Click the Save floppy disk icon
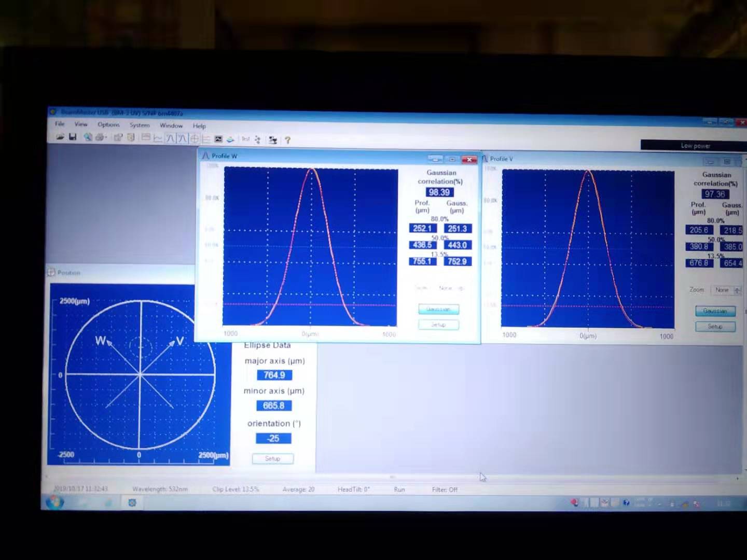 pyautogui.click(x=73, y=137)
